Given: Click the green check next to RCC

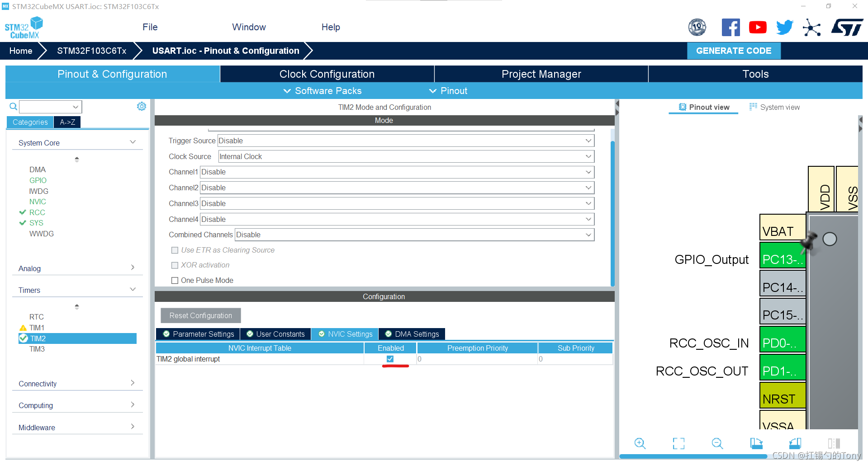Looking at the screenshot, I should (23, 212).
